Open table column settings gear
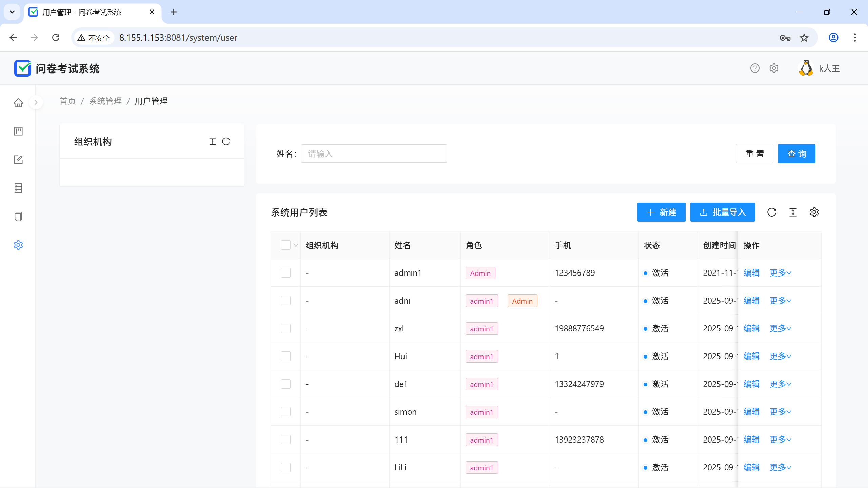 coord(814,212)
